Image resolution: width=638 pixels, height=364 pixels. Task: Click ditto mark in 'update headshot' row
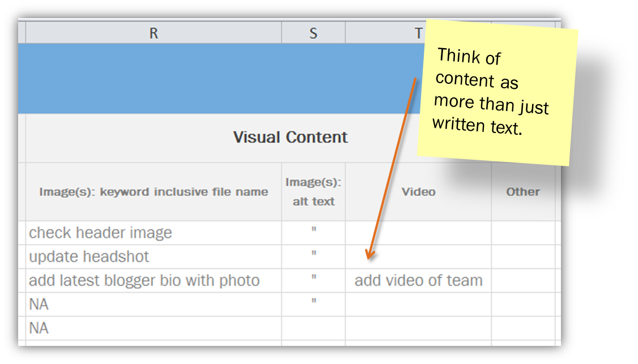[314, 254]
